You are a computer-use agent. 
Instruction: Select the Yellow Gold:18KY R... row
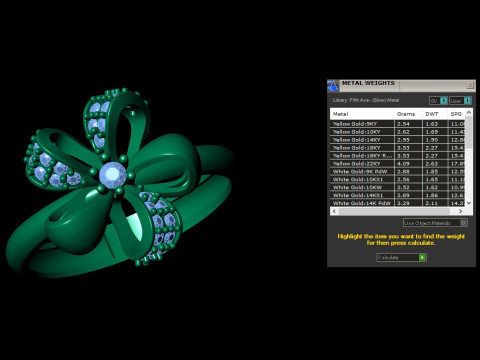coord(398,156)
